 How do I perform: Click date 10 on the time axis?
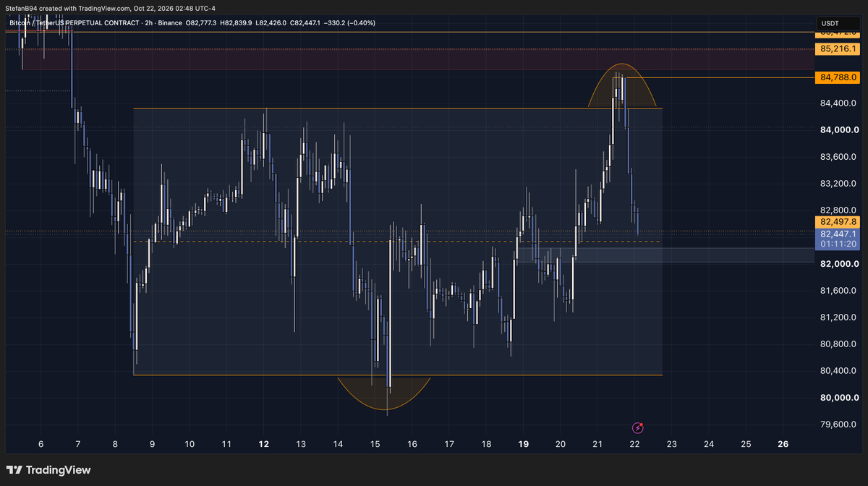coord(190,444)
